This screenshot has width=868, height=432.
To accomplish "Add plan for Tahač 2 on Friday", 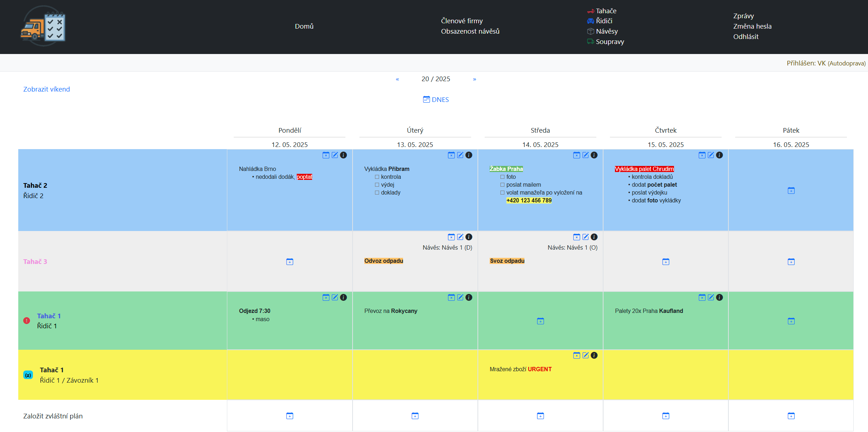I will tap(791, 191).
